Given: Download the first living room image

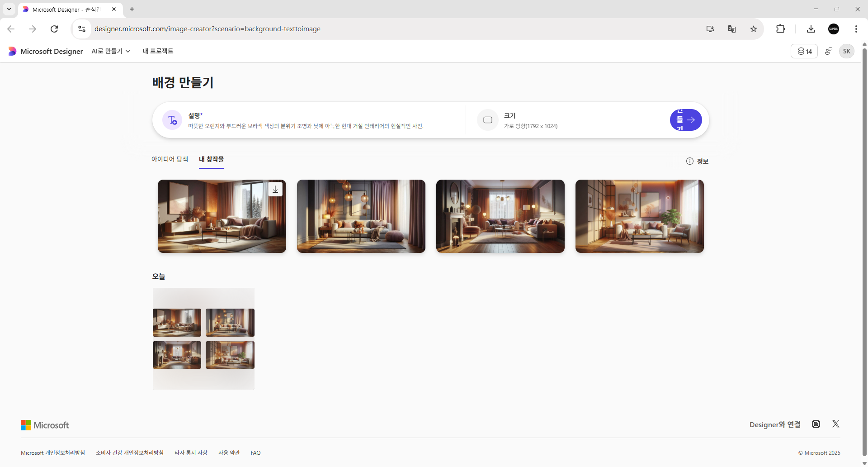Looking at the screenshot, I should pos(275,189).
